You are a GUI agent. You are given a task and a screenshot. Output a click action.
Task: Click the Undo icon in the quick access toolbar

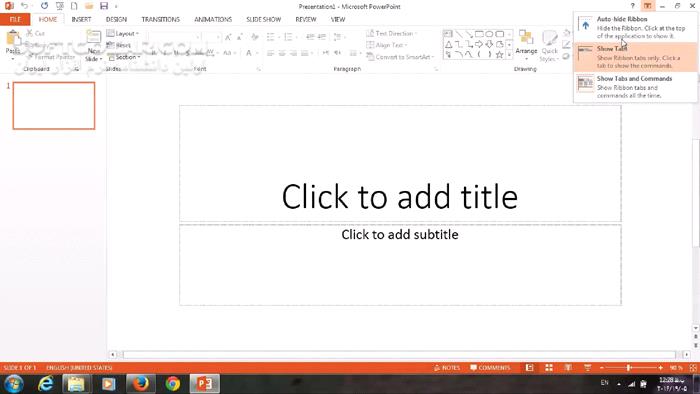(x=24, y=6)
